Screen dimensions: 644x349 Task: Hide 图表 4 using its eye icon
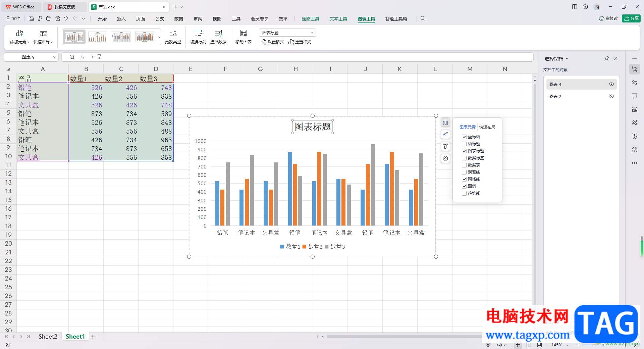611,84
